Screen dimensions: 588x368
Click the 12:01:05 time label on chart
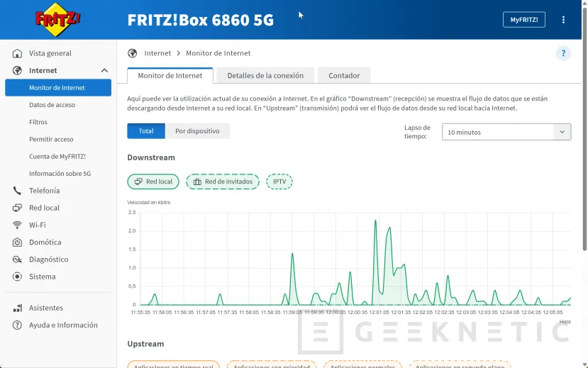379,312
